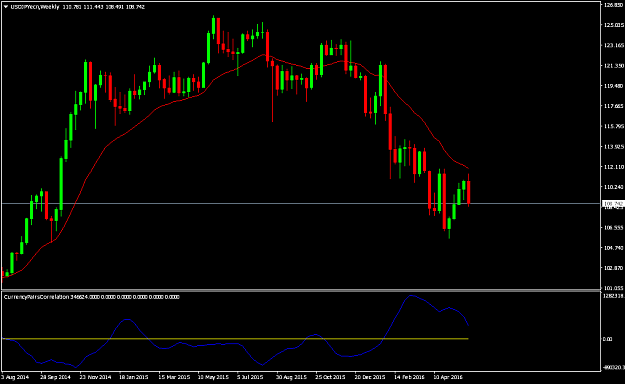625x384 pixels.
Task: Click date label 30 Aug 2015
Action: click(291, 377)
